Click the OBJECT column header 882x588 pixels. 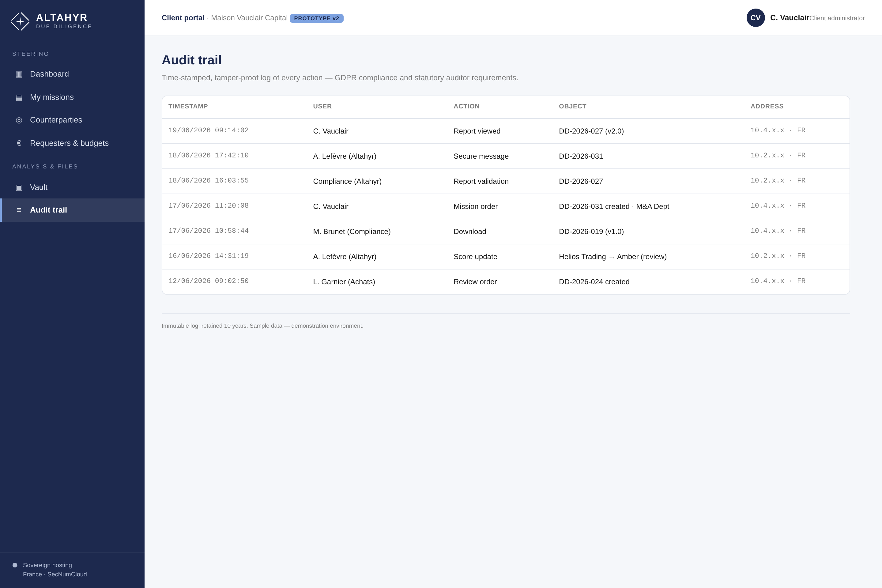click(573, 107)
